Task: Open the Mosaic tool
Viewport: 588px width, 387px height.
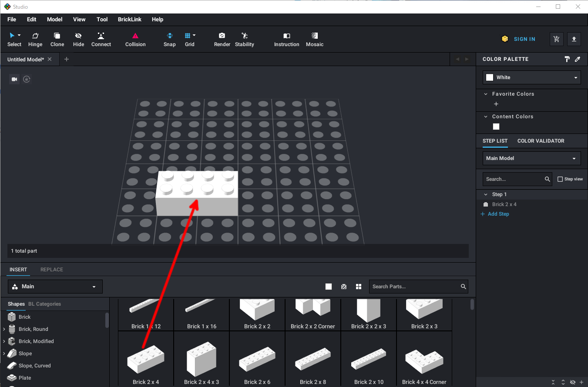Action: (x=315, y=39)
